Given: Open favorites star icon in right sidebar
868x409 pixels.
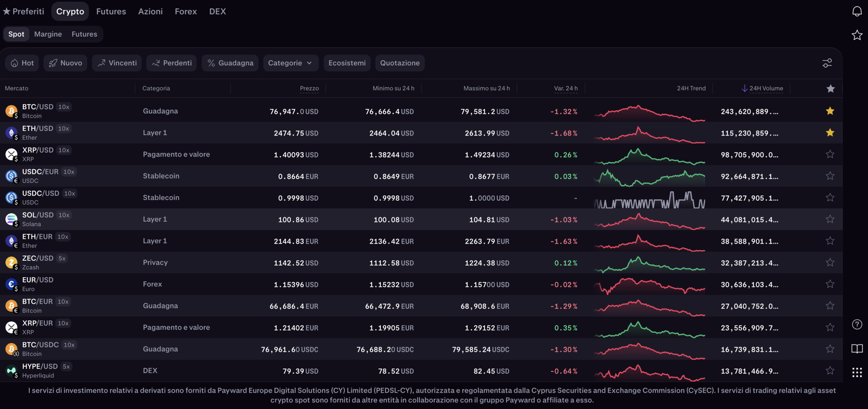Looking at the screenshot, I should [857, 35].
